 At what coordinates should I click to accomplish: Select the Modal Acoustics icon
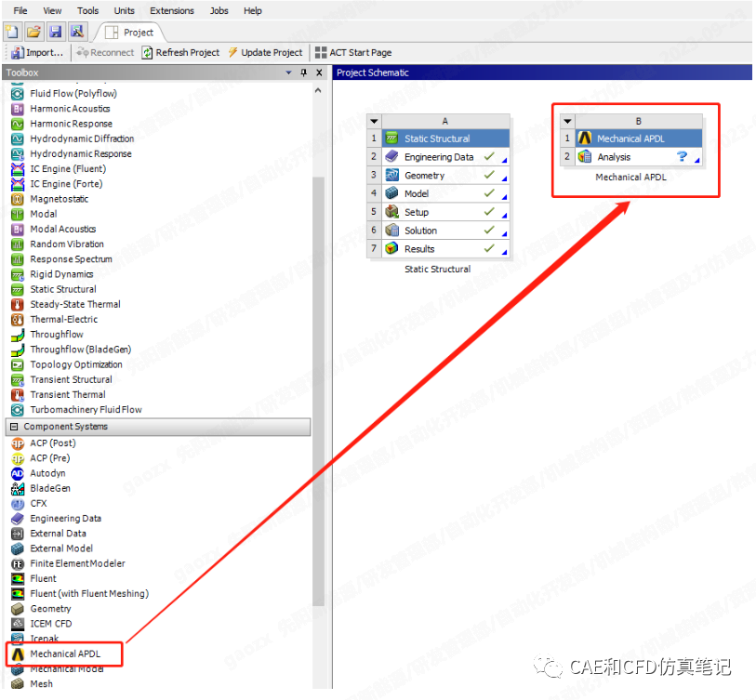(18, 229)
